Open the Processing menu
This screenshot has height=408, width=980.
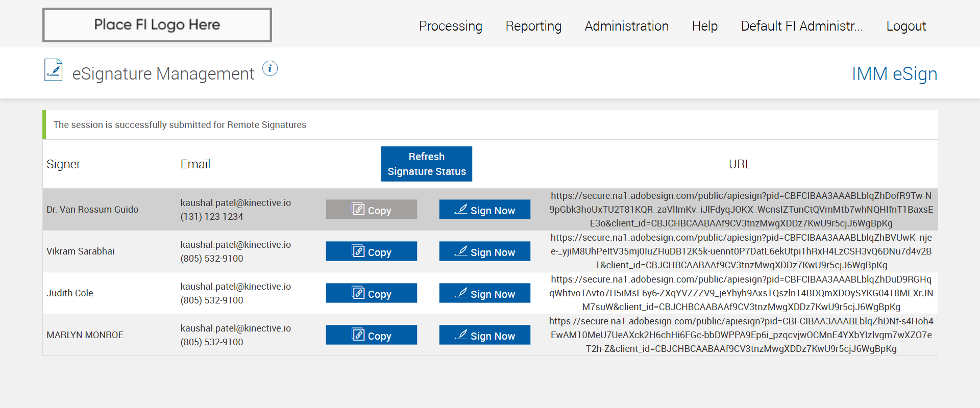point(450,26)
